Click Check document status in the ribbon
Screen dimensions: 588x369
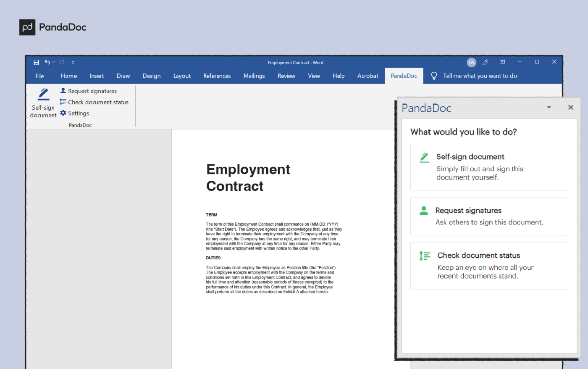click(94, 102)
